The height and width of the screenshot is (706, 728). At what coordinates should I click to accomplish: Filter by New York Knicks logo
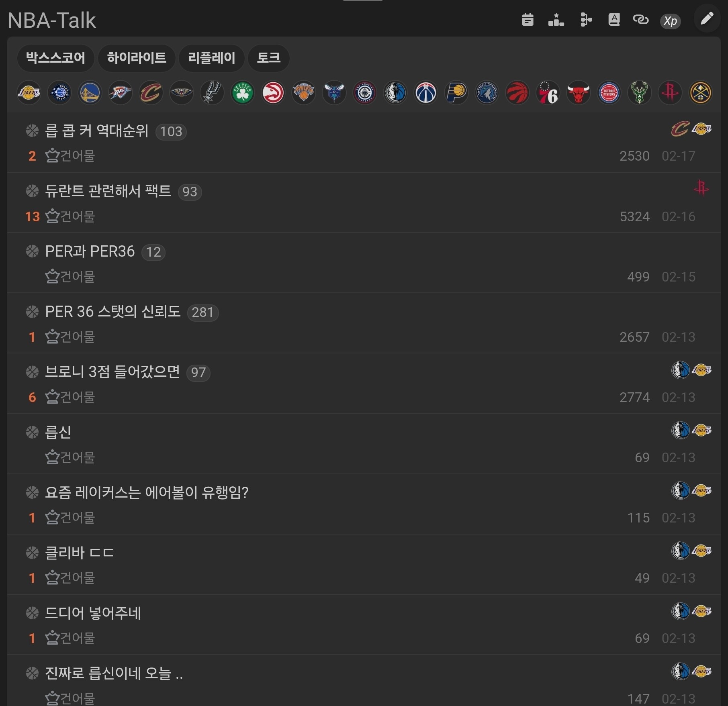[x=304, y=93]
